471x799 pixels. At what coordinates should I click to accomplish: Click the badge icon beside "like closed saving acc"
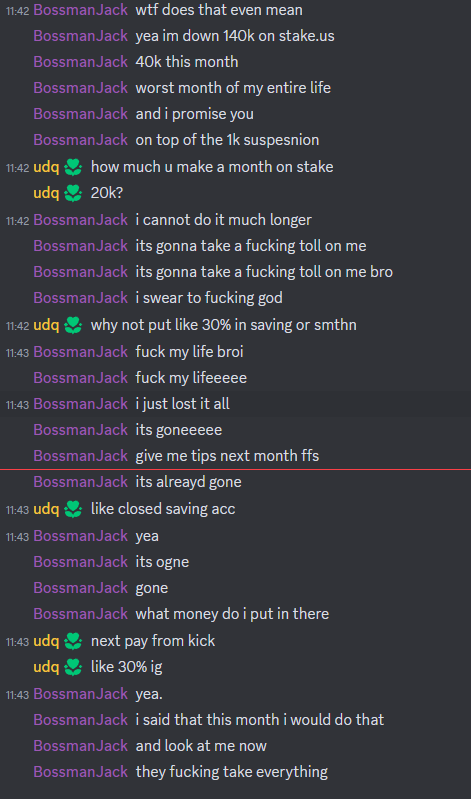[73, 509]
